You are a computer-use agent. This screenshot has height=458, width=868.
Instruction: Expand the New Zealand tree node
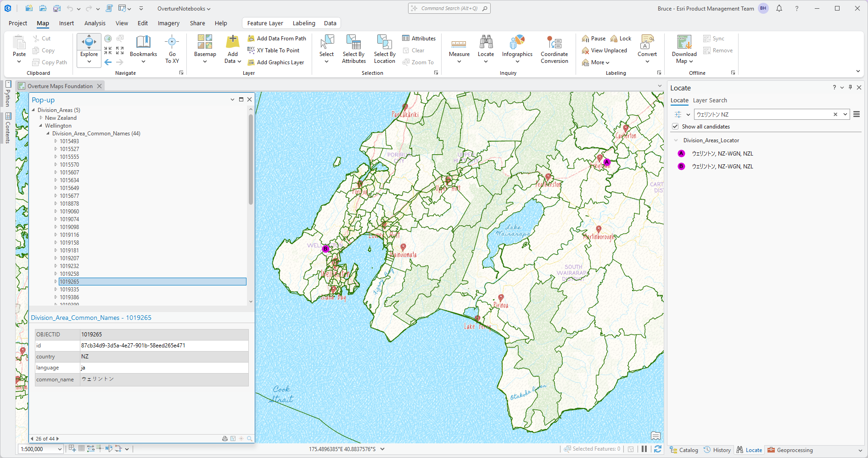41,118
